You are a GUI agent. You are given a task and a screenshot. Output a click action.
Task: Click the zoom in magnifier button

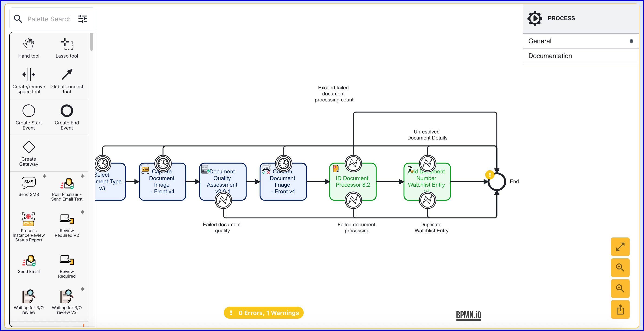click(620, 267)
